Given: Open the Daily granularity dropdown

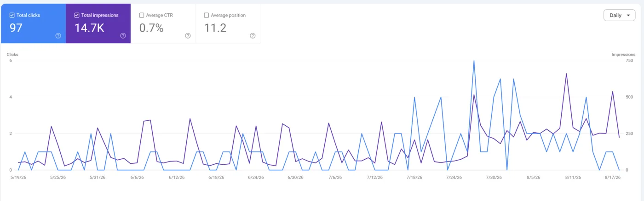Looking at the screenshot, I should [x=619, y=15].
